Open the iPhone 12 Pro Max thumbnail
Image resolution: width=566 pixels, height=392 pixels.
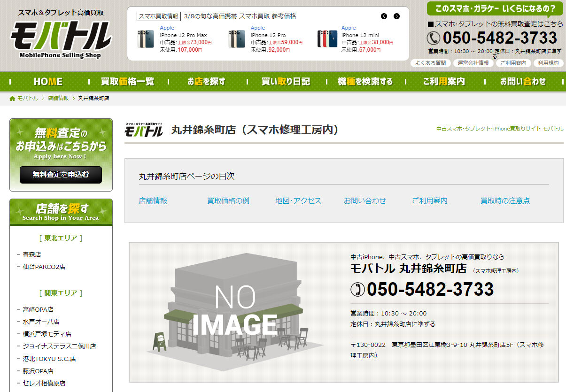146,39
